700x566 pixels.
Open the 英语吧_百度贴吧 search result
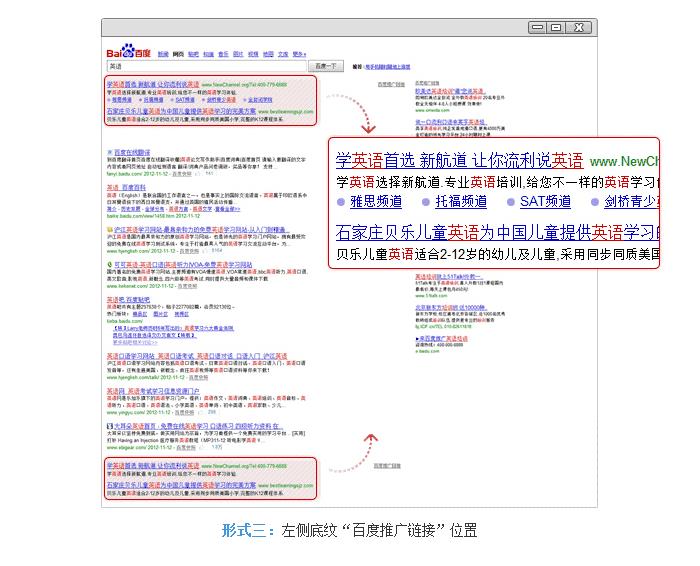tap(129, 300)
